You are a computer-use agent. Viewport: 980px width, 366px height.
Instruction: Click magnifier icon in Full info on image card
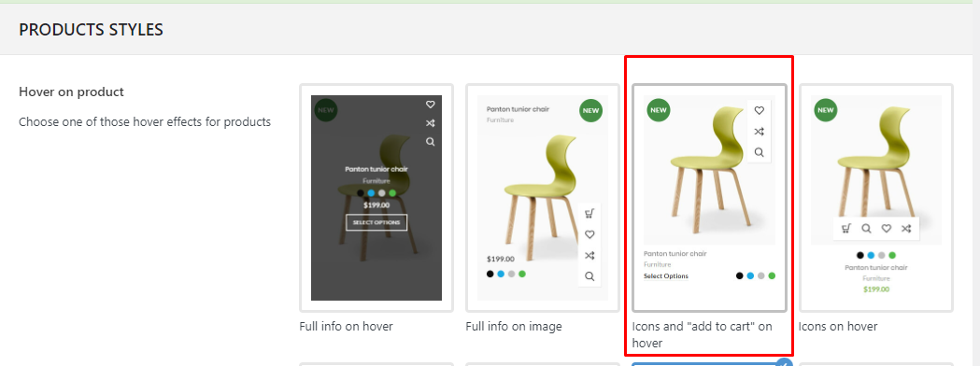pyautogui.click(x=589, y=276)
